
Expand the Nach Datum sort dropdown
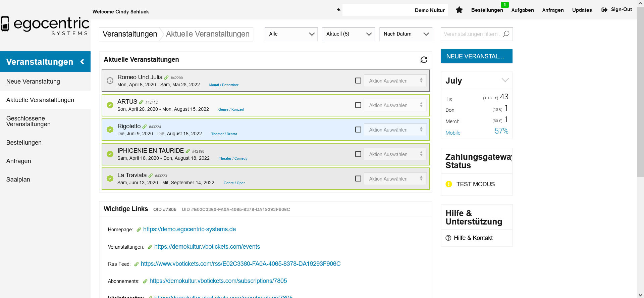pos(406,34)
